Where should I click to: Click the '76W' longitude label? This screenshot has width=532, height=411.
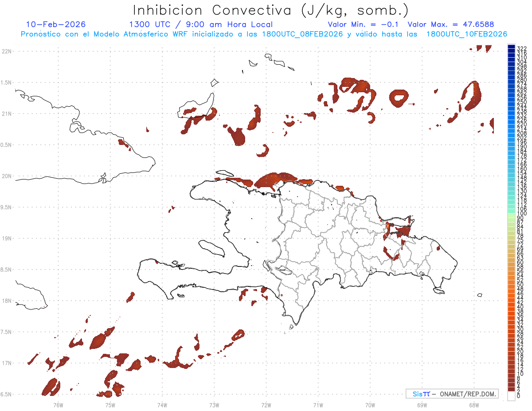point(58,404)
